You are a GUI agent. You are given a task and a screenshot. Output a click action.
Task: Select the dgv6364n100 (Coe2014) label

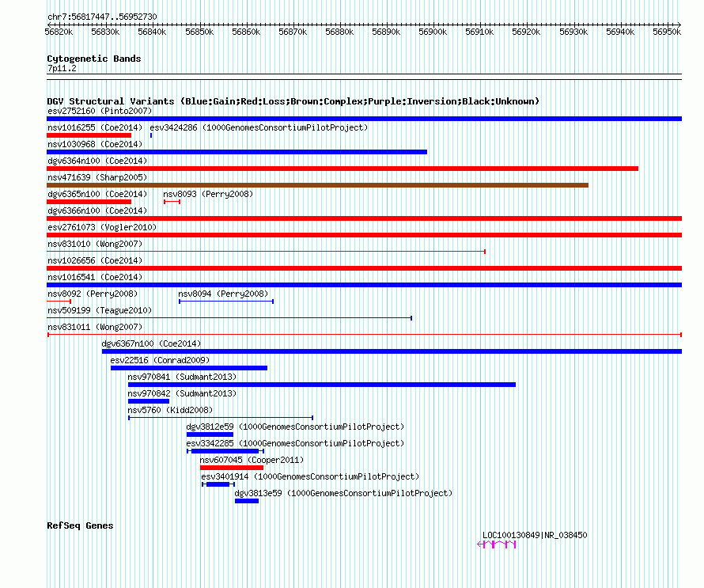click(x=97, y=161)
